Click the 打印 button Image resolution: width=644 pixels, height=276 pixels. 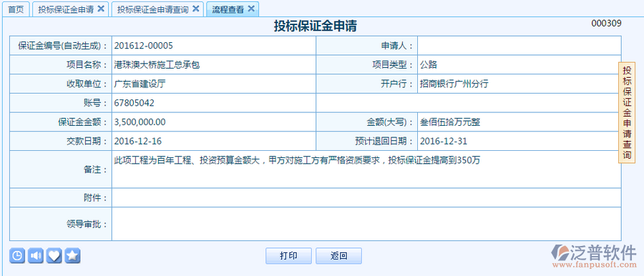[x=288, y=256]
